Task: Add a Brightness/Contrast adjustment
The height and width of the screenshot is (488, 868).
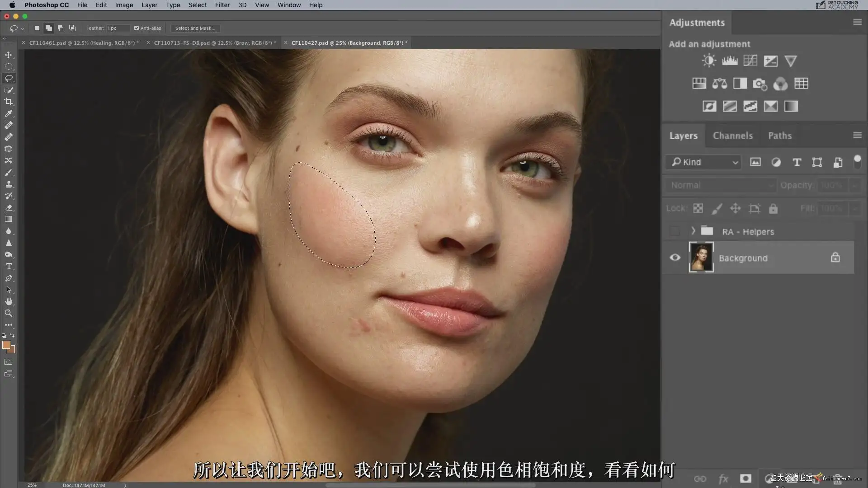Action: pyautogui.click(x=708, y=61)
